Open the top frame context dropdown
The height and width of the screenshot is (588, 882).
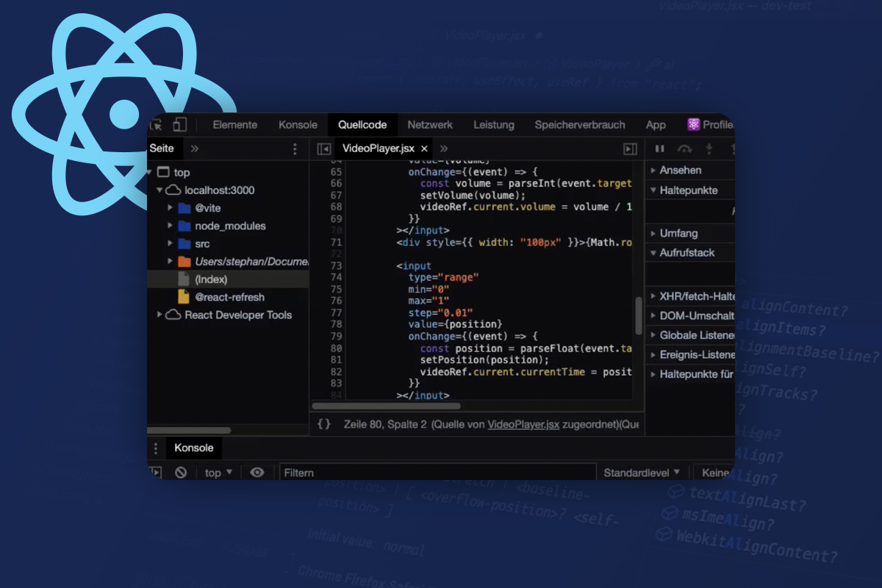[215, 473]
